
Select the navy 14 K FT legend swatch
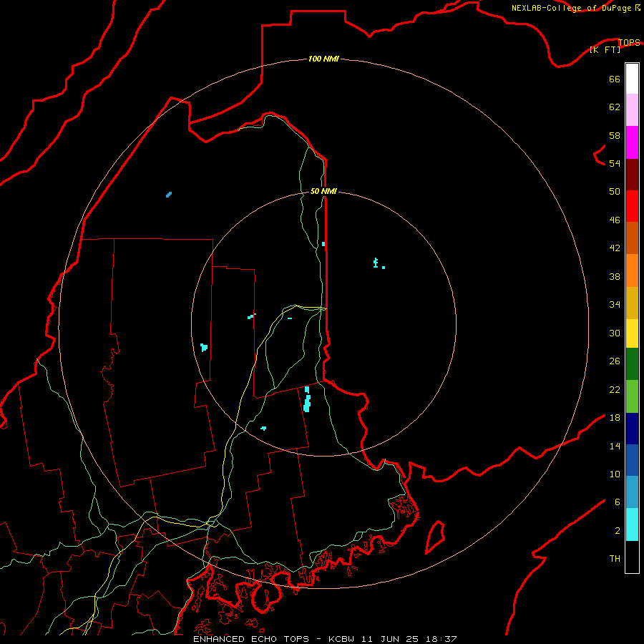pyautogui.click(x=632, y=429)
